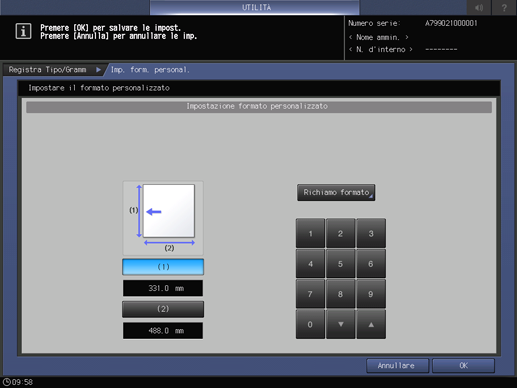
Task: Click the 09:58 time display
Action: click(22, 382)
